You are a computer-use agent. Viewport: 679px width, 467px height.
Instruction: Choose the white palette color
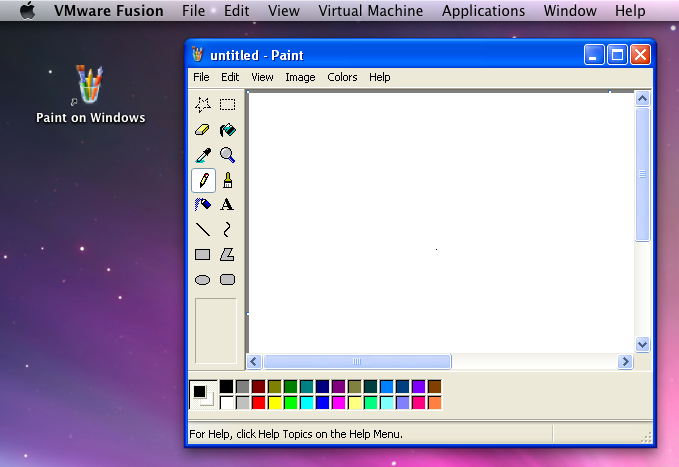(x=226, y=402)
